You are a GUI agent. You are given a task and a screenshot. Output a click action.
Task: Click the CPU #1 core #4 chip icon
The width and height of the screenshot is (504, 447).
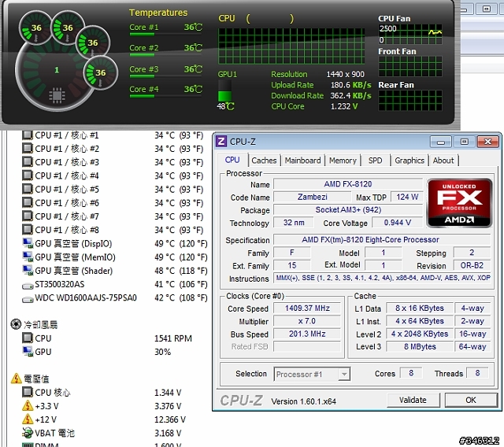[x=28, y=175]
